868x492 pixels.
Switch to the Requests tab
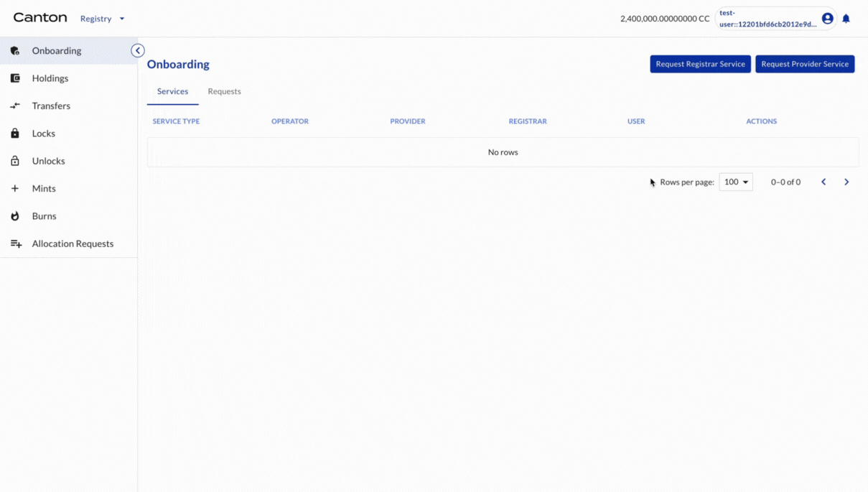pyautogui.click(x=224, y=91)
